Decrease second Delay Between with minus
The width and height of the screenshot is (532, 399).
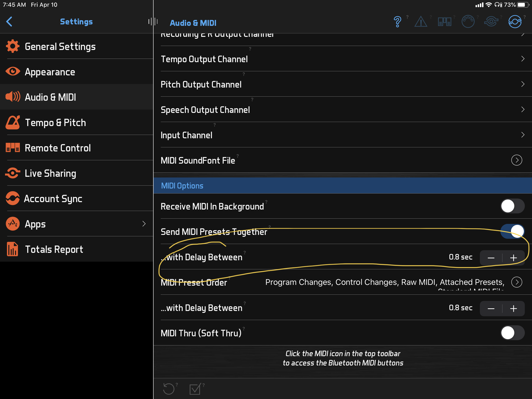[x=491, y=309]
